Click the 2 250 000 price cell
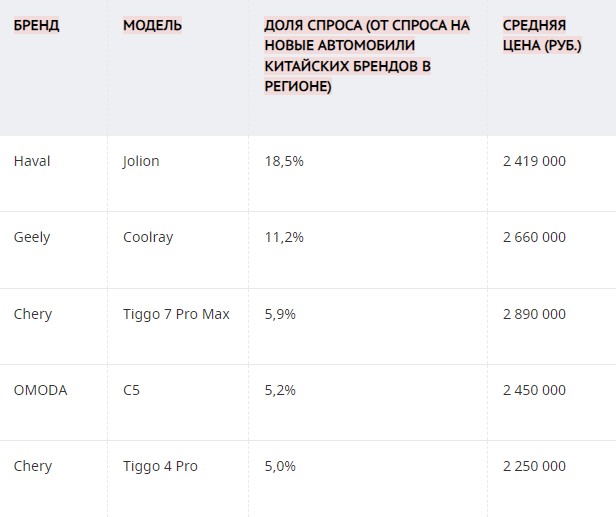This screenshot has height=517, width=616. click(534, 466)
